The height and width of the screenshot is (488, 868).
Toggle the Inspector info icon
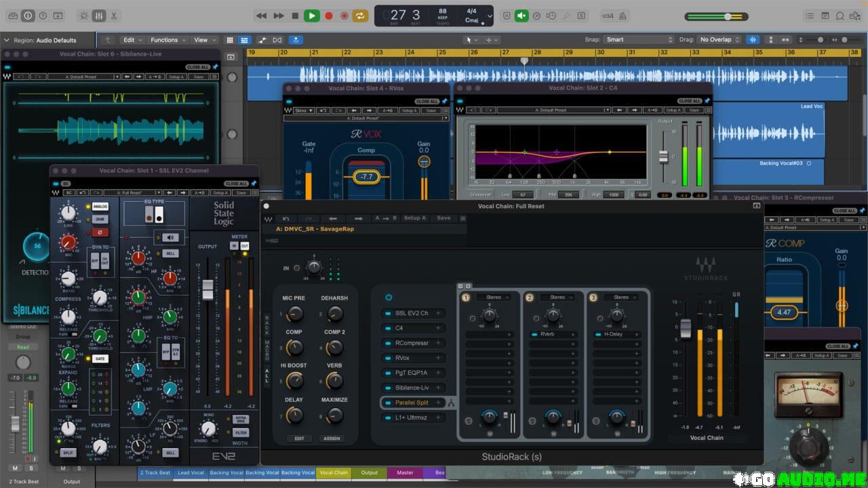click(x=28, y=16)
